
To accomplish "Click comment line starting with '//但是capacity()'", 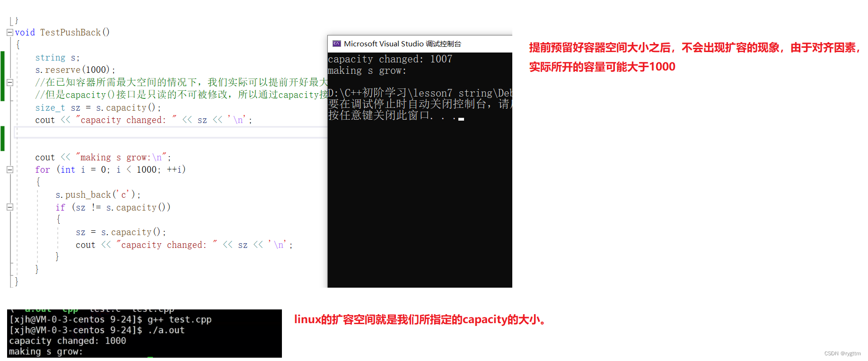I will (181, 95).
